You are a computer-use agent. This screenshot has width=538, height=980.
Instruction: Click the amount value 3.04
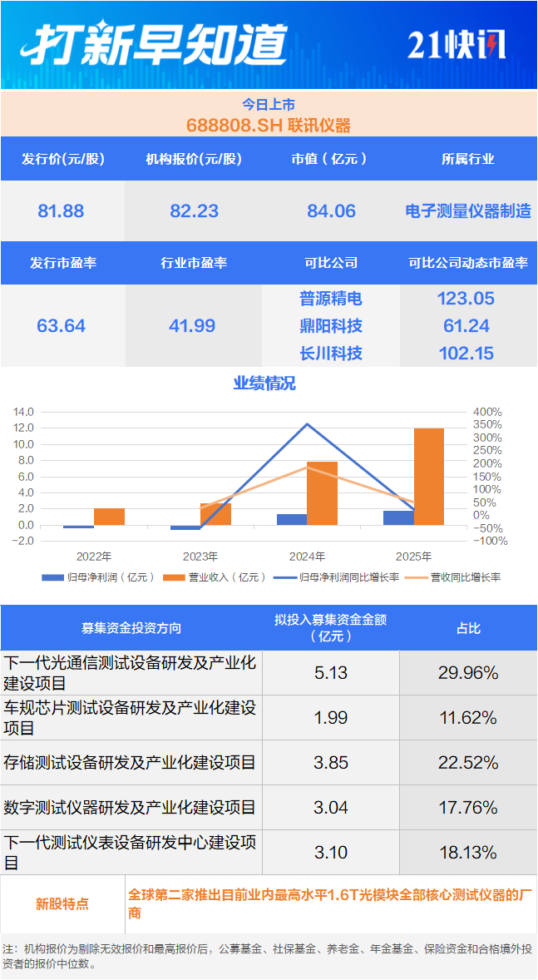pos(331,808)
